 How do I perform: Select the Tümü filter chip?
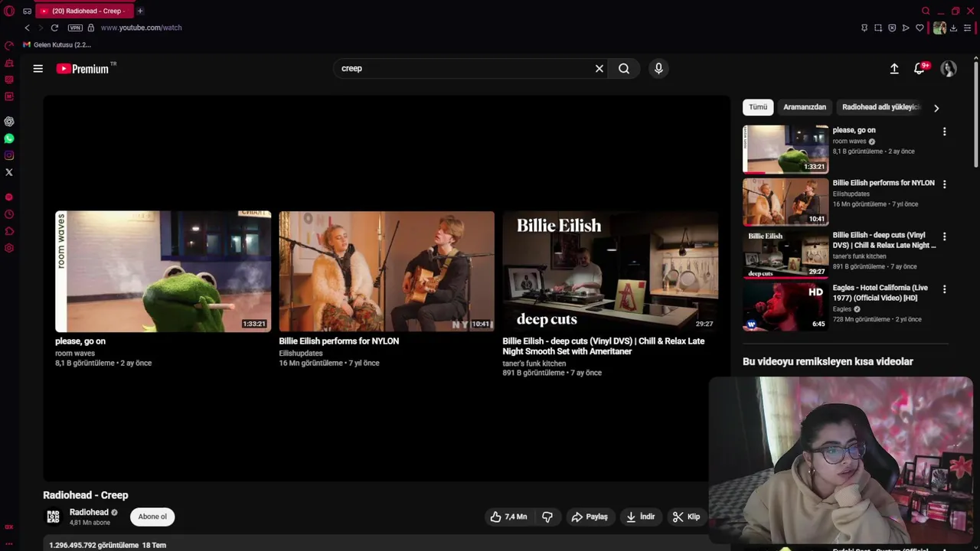tap(758, 107)
